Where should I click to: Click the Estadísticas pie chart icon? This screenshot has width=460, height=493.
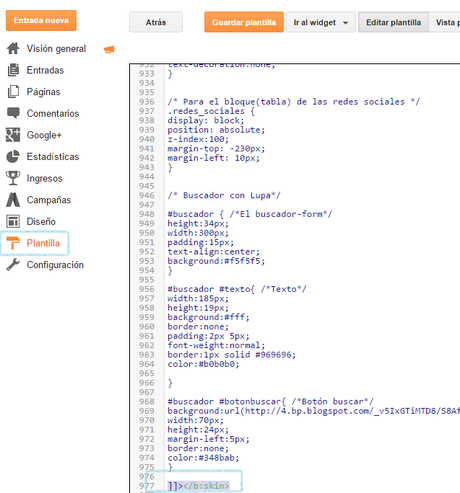pos(13,156)
